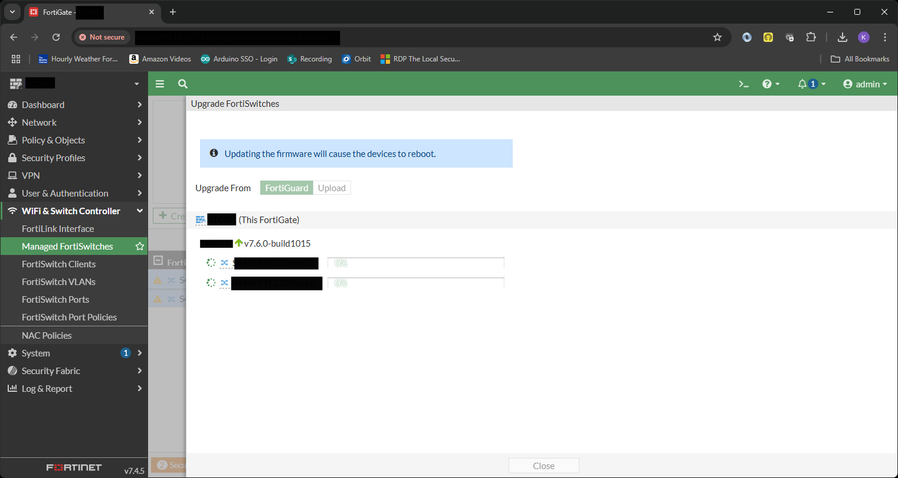
Task: Click the v7.6.0-build1015 version text
Action: (277, 243)
